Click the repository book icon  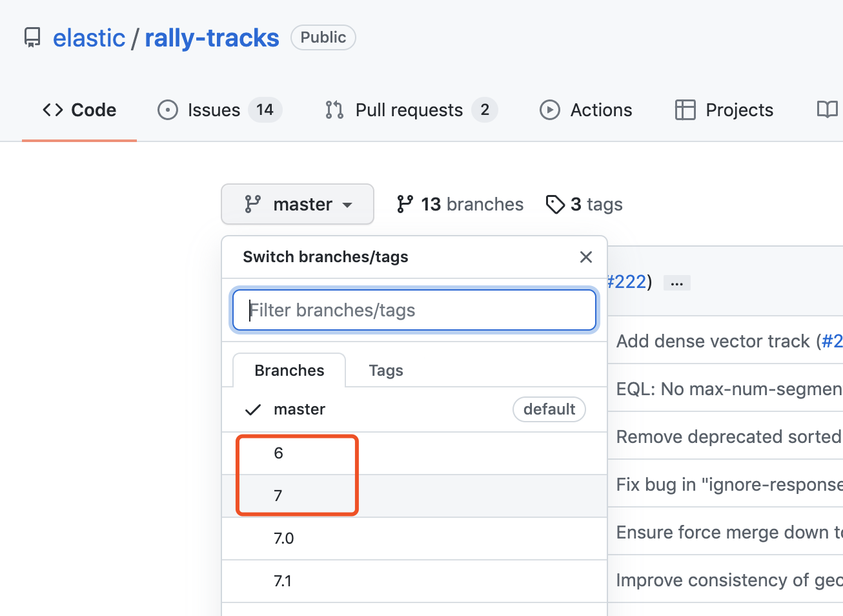32,37
